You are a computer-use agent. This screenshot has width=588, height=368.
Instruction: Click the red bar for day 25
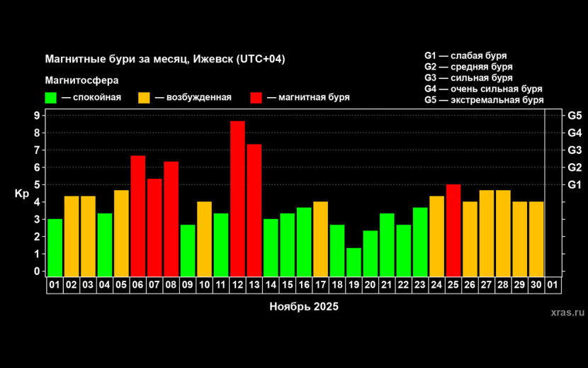pos(453,230)
